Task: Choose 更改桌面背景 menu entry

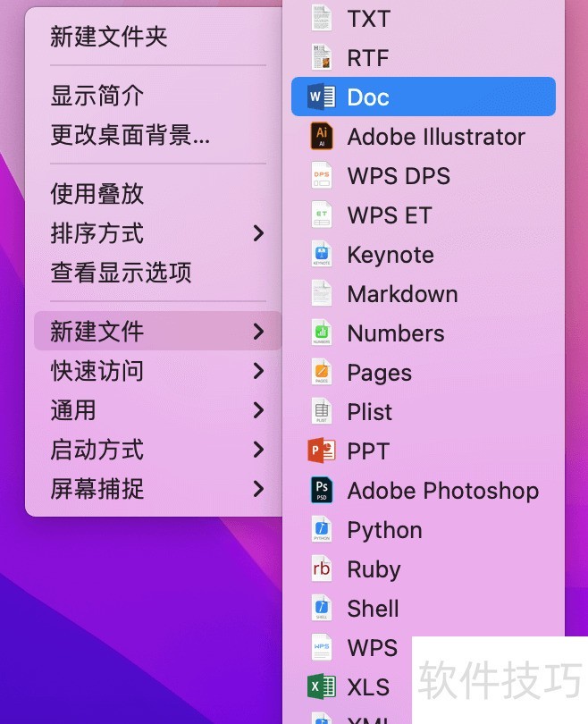Action: coord(130,135)
